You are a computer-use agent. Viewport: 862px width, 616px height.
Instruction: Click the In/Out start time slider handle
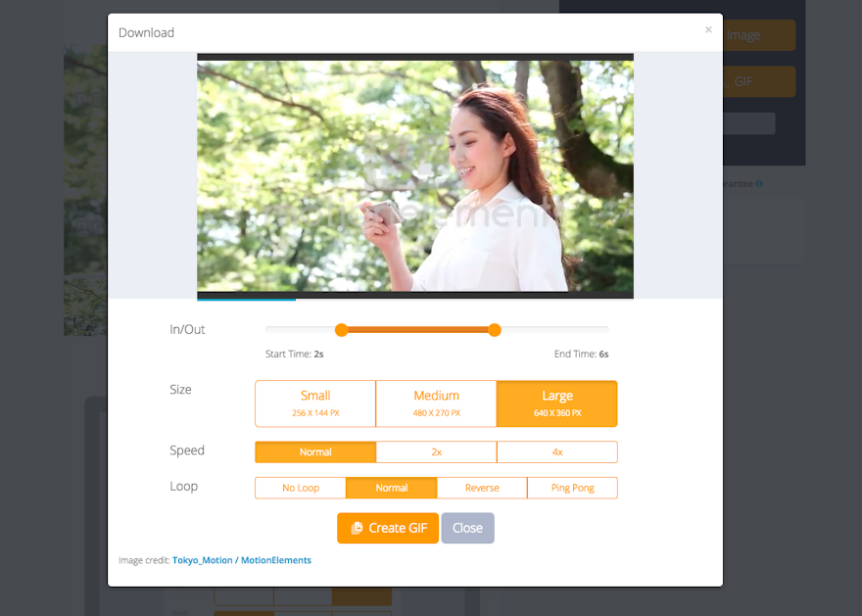[x=341, y=330]
